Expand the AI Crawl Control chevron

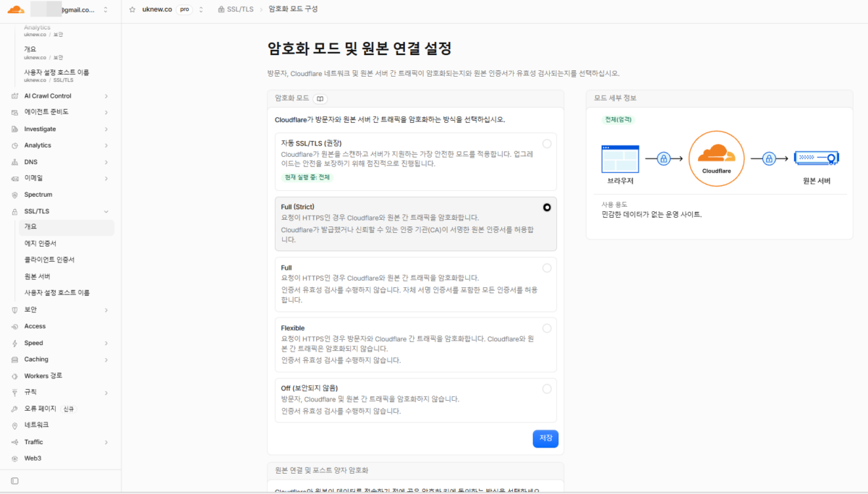106,96
